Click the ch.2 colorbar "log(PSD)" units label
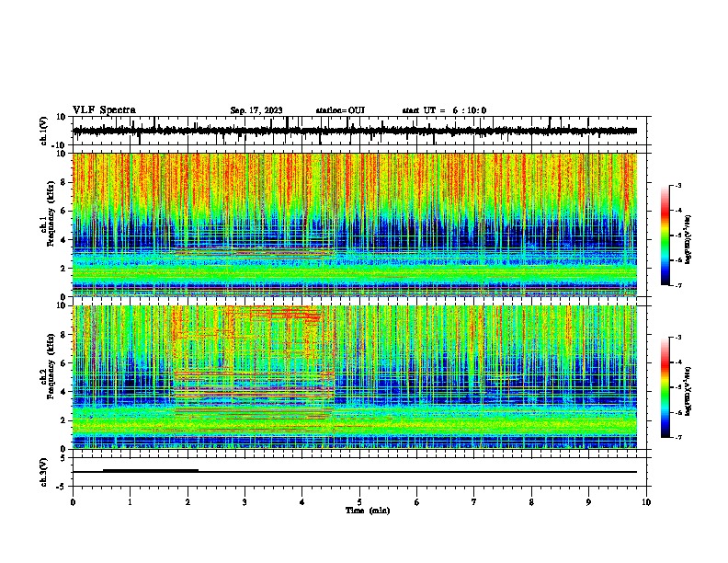Viewport: 728px width, 563px height. pos(688,391)
